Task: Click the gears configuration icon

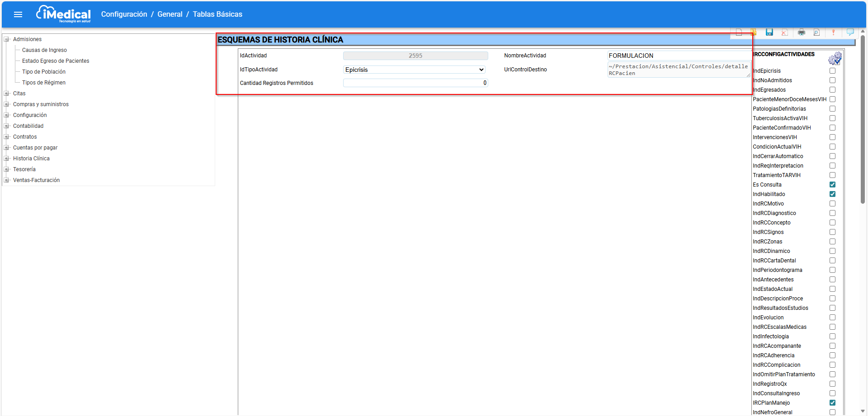Action: [835, 58]
